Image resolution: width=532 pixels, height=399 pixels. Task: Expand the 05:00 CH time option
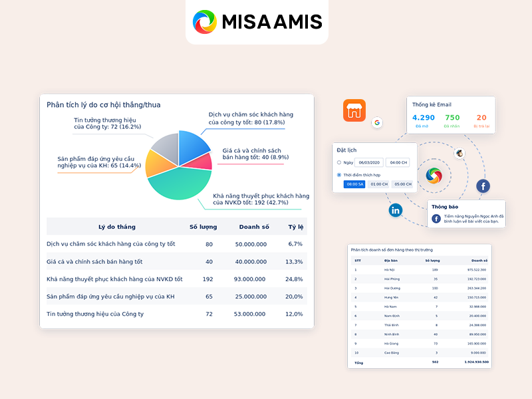click(402, 184)
